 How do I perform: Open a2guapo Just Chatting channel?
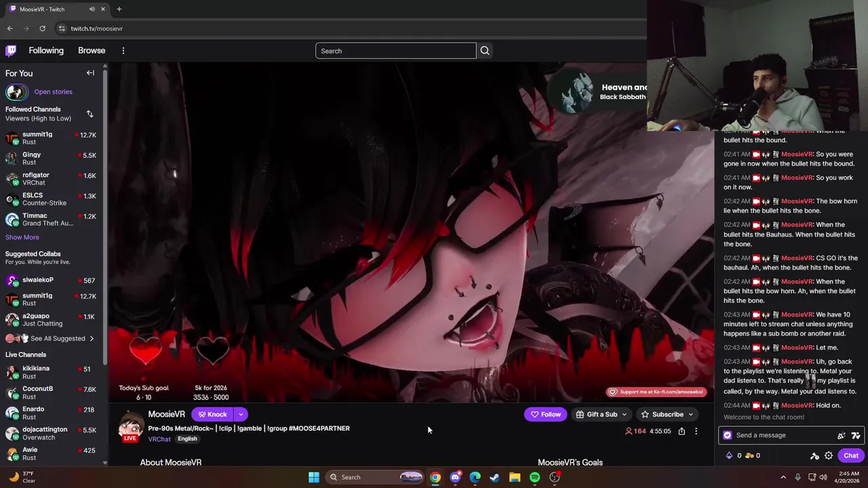point(52,320)
